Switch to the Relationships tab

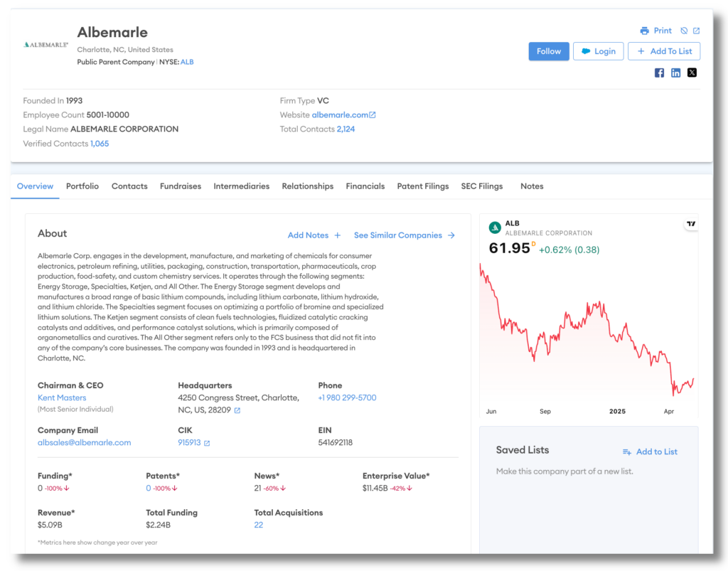[308, 186]
